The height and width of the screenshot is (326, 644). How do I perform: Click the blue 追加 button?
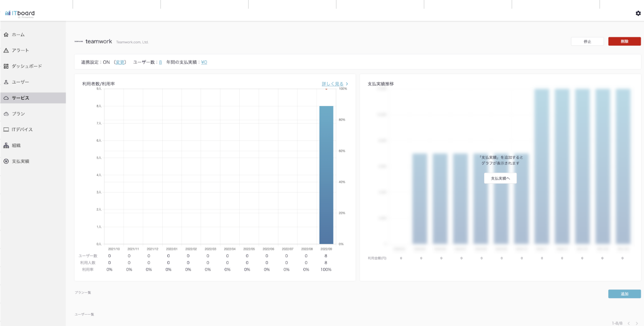(x=624, y=294)
